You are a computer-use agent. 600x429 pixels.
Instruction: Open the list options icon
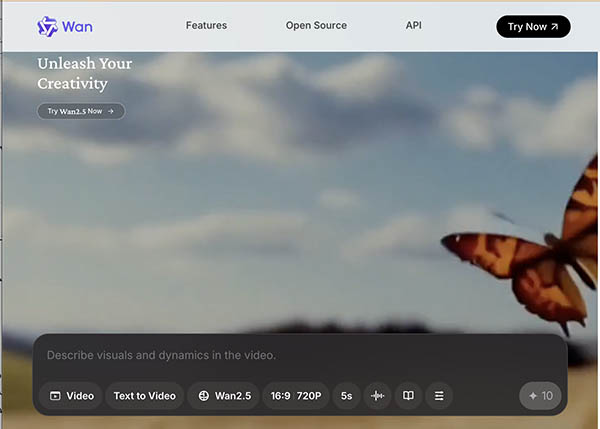click(x=438, y=396)
